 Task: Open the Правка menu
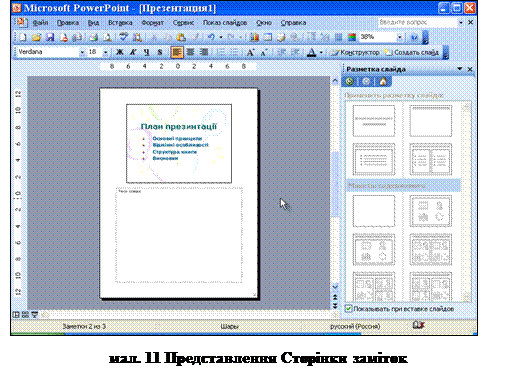click(68, 23)
